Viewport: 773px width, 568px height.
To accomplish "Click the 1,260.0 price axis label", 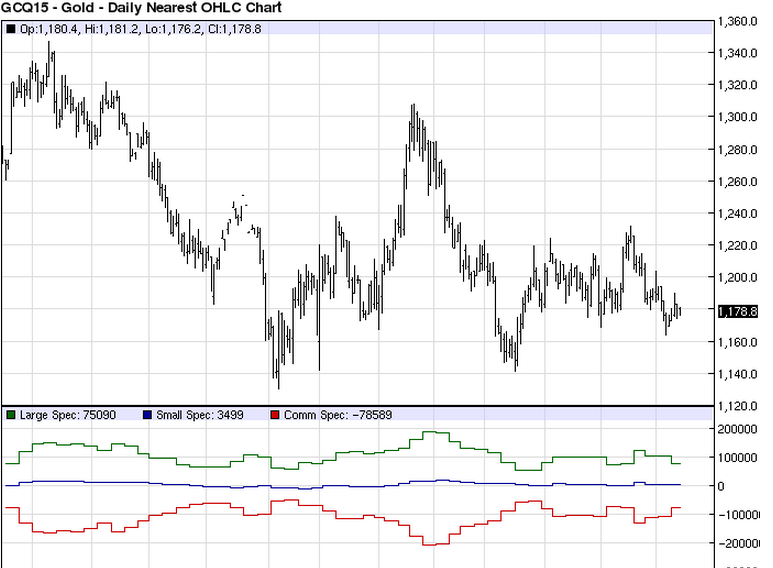I will 738,182.
